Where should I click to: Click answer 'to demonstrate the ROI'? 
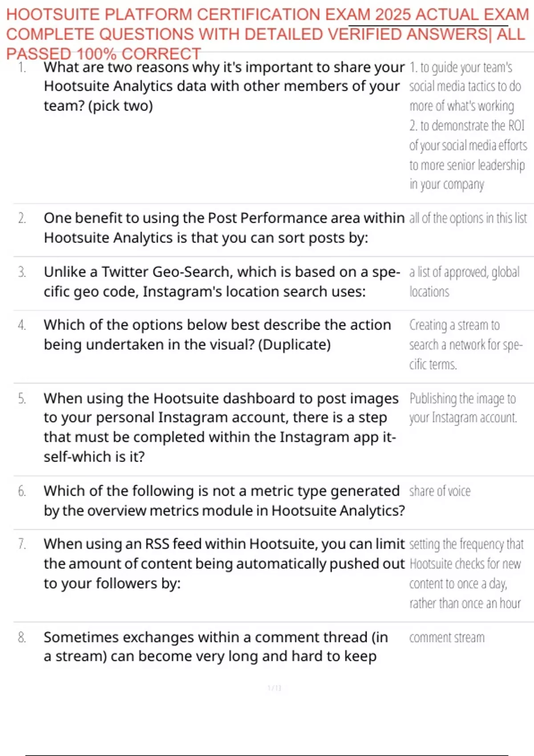[468, 155]
